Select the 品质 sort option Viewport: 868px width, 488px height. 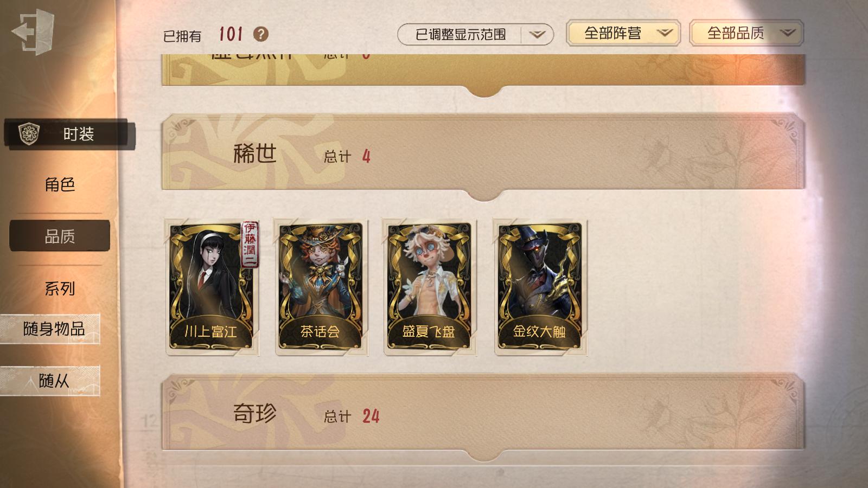click(60, 236)
